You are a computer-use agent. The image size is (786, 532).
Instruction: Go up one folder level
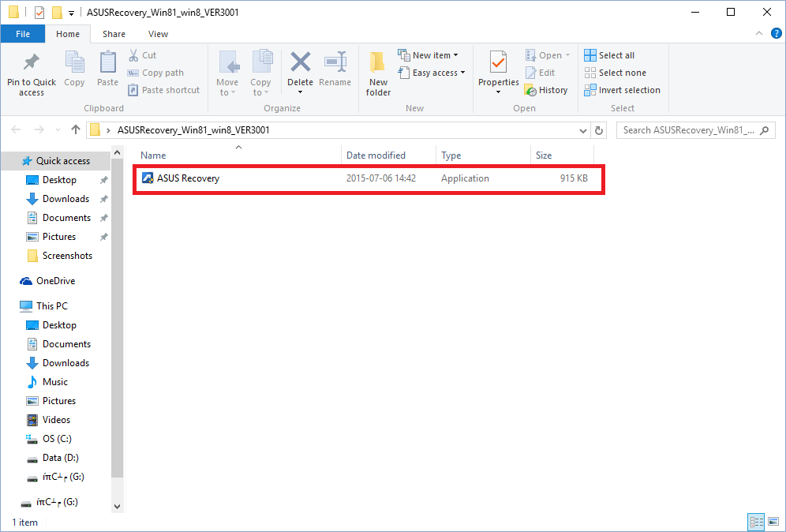(x=75, y=130)
